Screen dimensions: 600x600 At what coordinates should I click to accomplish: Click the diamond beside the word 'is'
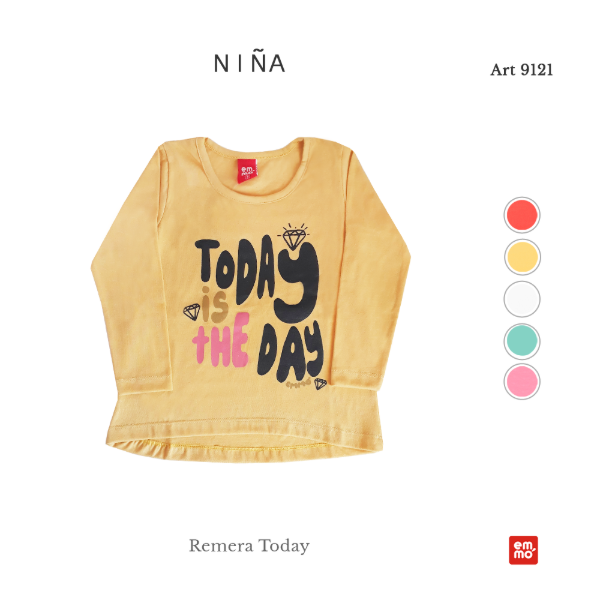(192, 312)
